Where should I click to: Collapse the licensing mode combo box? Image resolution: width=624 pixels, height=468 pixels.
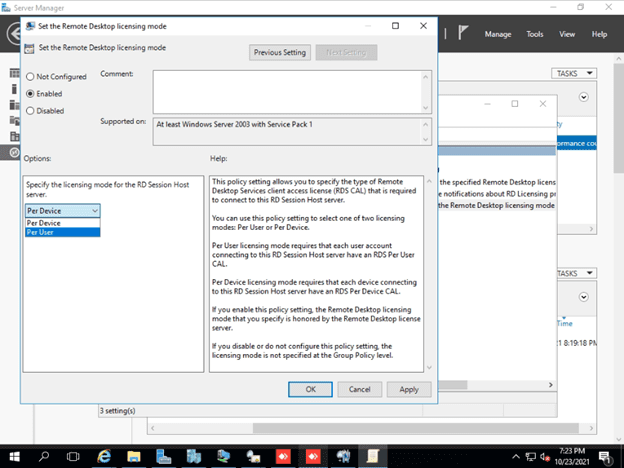(x=95, y=211)
